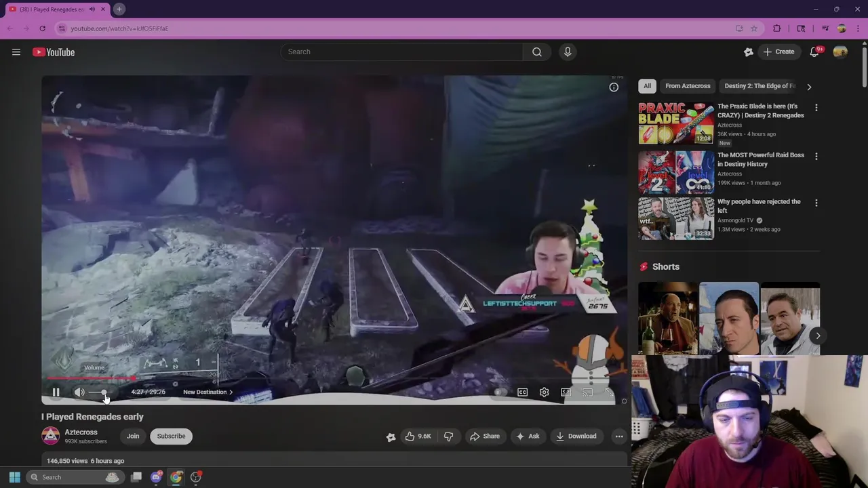This screenshot has width=868, height=488.
Task: Switch to theater mode
Action: click(566, 392)
